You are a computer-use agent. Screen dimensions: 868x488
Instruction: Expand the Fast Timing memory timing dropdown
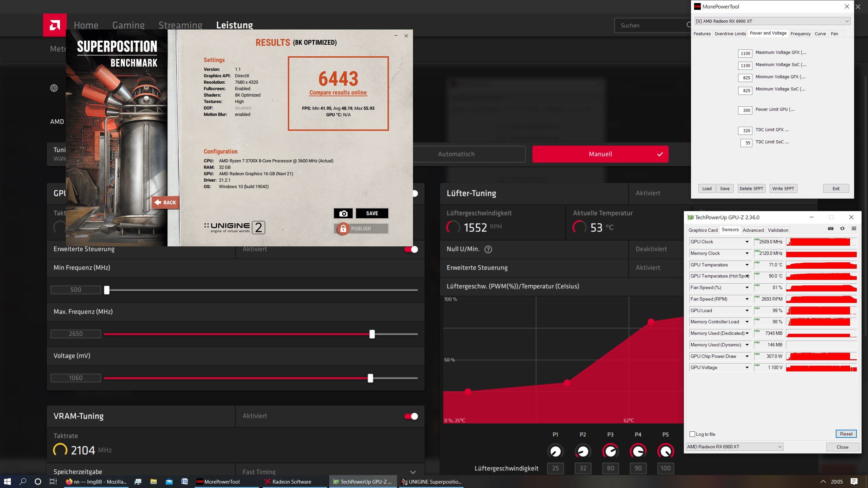coord(413,472)
